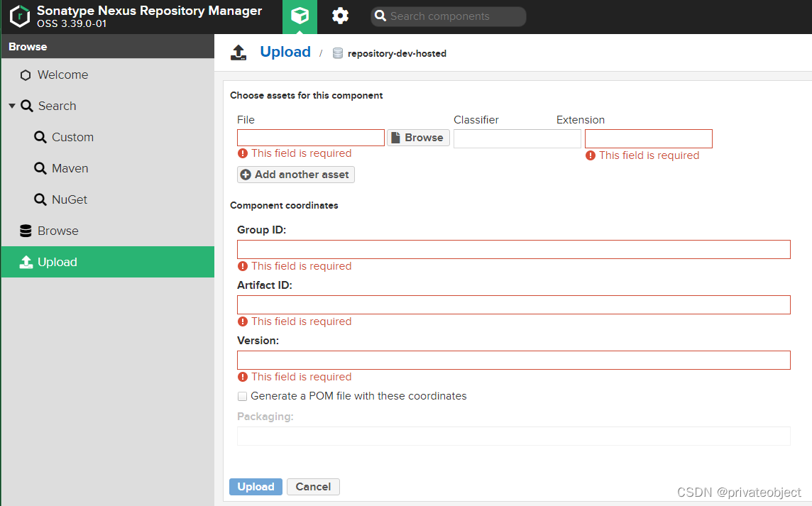Open Custom search in sidebar
Viewport: 812px width, 506px height.
pyautogui.click(x=108, y=137)
